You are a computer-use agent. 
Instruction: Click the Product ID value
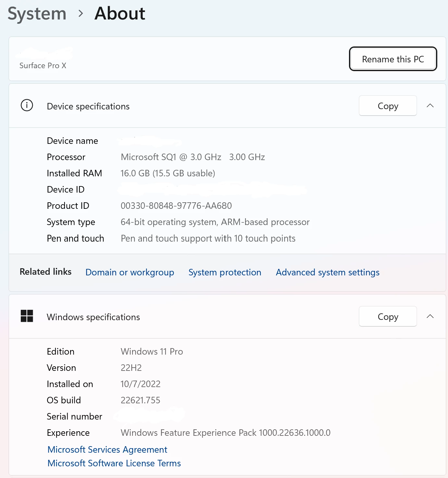pyautogui.click(x=176, y=206)
